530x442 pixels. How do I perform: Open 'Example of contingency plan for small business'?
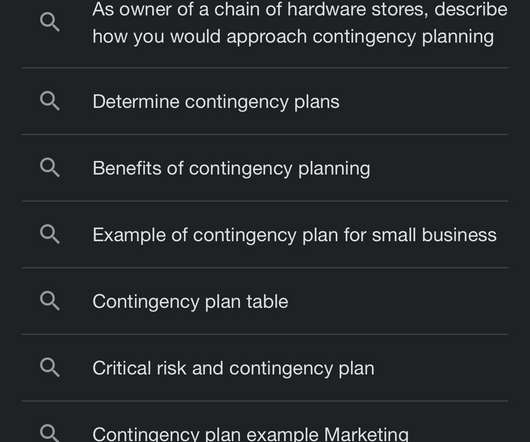pos(265,234)
